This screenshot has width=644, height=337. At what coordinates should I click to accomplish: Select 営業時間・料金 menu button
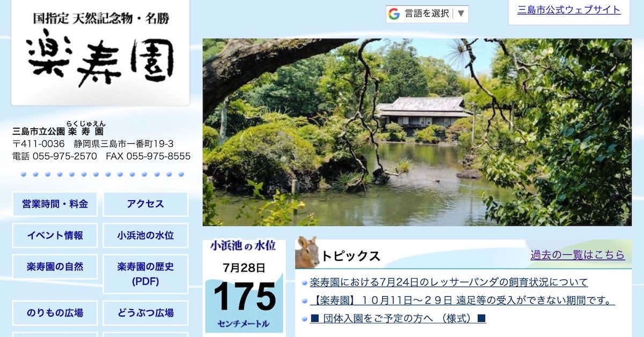[55, 204]
